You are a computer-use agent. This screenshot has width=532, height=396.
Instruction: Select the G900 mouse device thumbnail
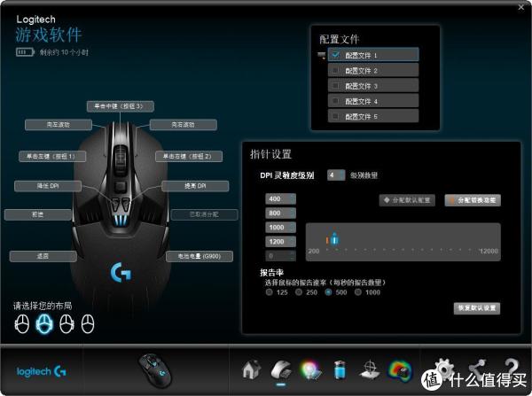click(155, 371)
